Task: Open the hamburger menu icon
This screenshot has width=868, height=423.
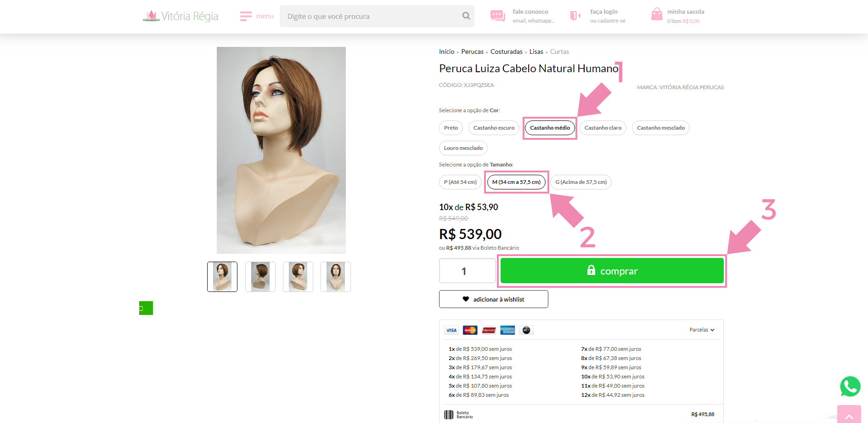Action: pyautogui.click(x=246, y=17)
